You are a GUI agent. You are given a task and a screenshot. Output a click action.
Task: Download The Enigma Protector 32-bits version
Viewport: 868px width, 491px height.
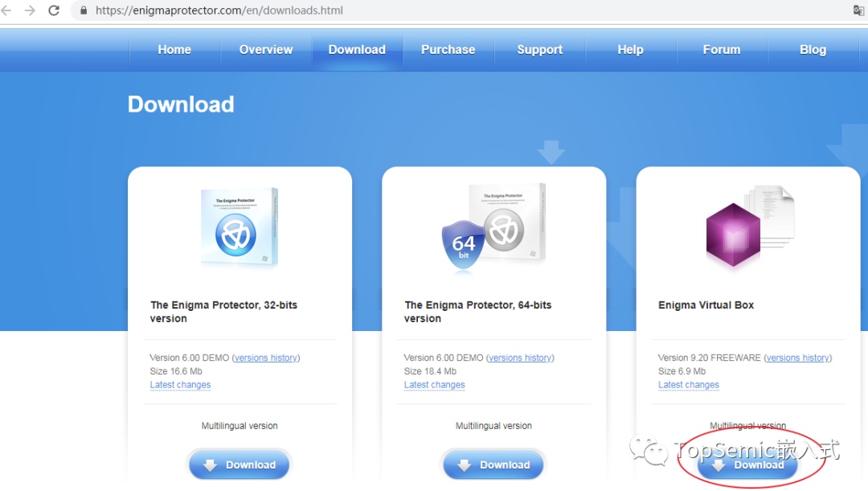pos(240,465)
